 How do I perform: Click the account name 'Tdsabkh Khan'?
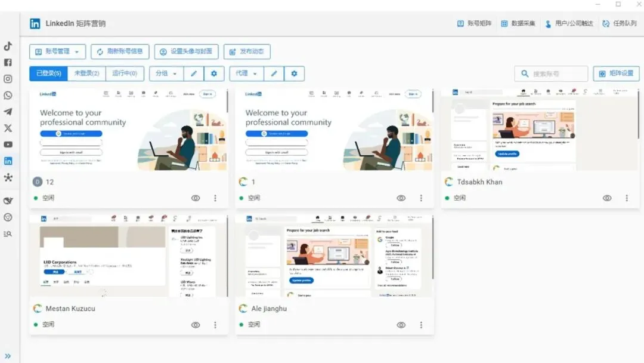tap(479, 181)
